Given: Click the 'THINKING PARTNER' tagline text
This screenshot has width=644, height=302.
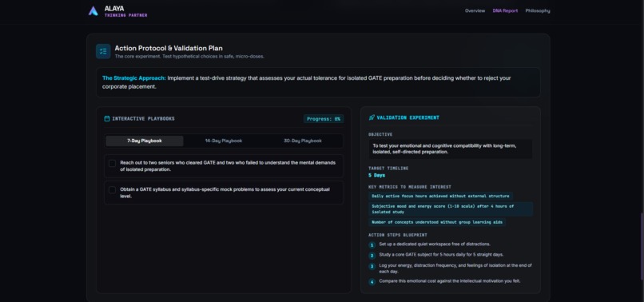Looking at the screenshot, I should coord(125,16).
